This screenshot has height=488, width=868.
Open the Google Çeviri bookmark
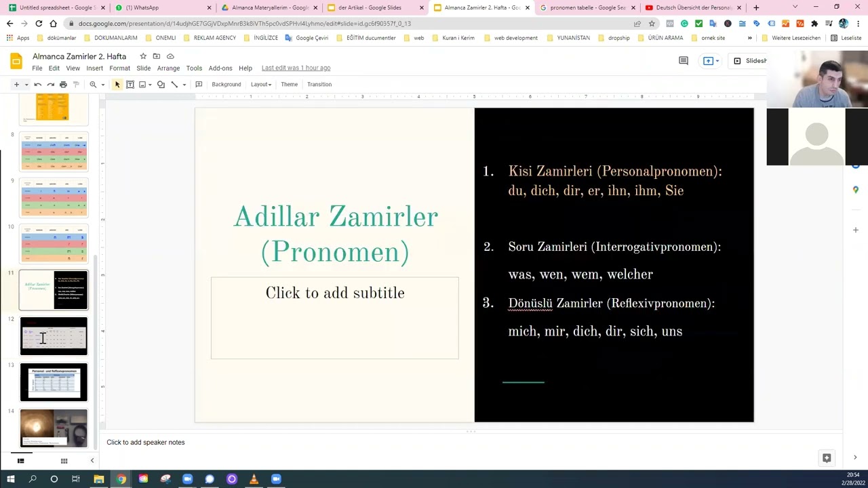(307, 38)
